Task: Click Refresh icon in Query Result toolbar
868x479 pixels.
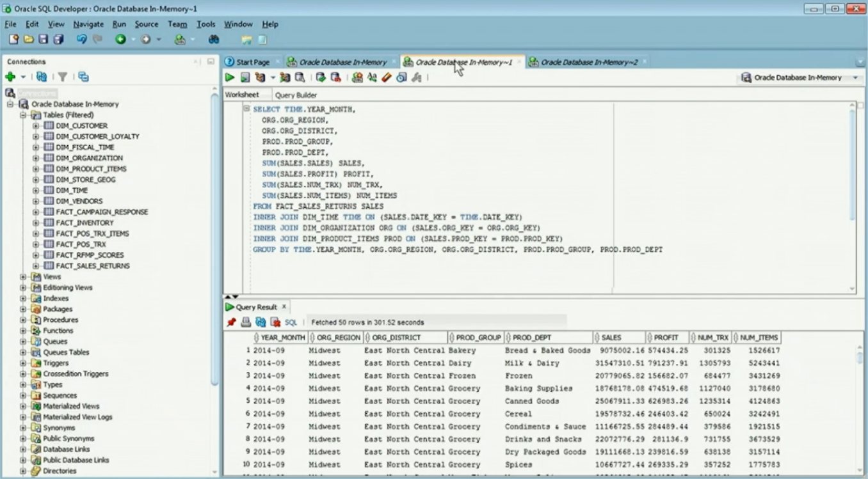Action: point(261,322)
